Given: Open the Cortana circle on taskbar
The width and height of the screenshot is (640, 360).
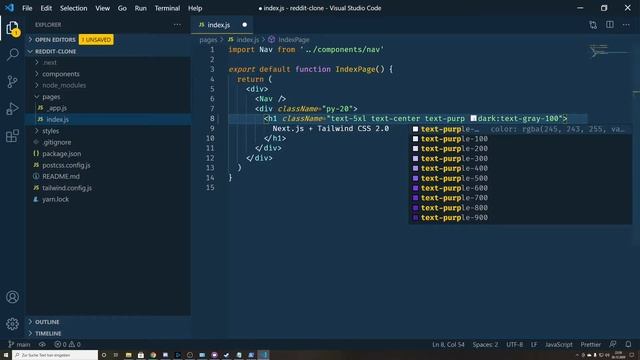Looking at the screenshot, I should click(104, 355).
